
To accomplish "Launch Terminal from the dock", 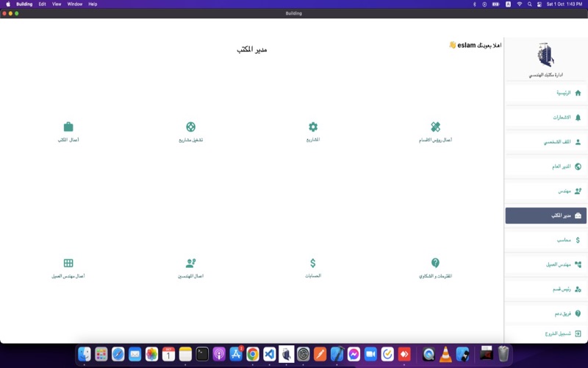I will point(203,354).
